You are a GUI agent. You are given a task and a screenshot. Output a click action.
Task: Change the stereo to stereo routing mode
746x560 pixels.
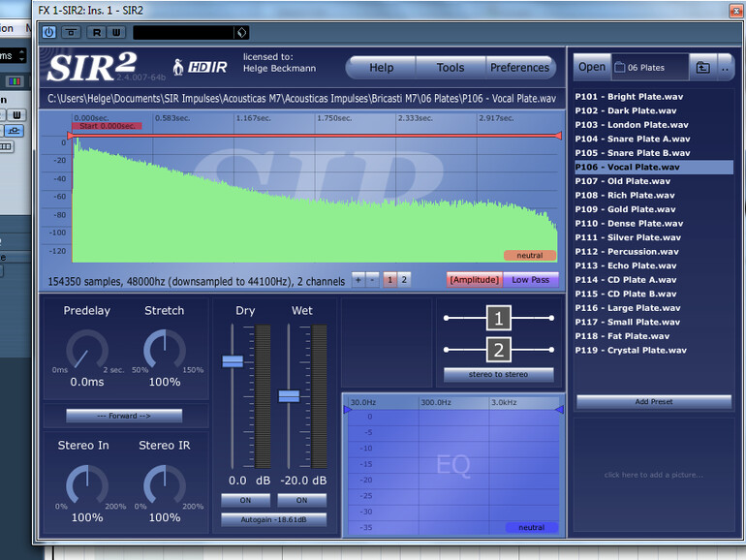click(498, 375)
